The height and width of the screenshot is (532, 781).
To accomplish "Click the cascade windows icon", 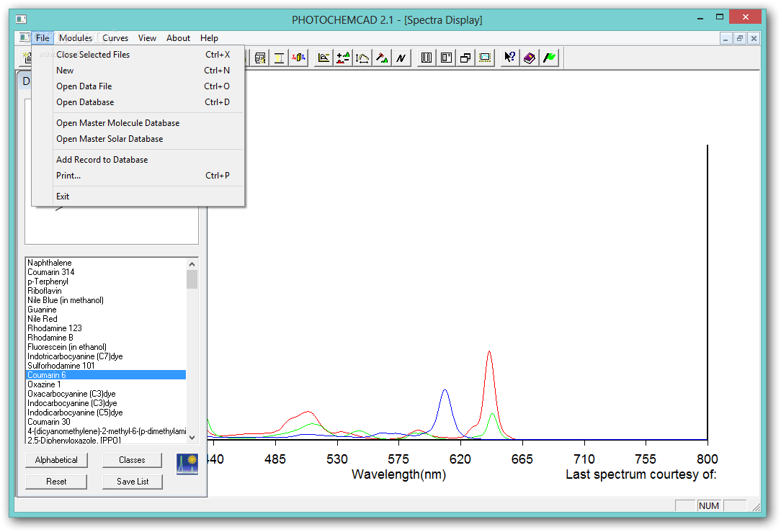I will [465, 58].
